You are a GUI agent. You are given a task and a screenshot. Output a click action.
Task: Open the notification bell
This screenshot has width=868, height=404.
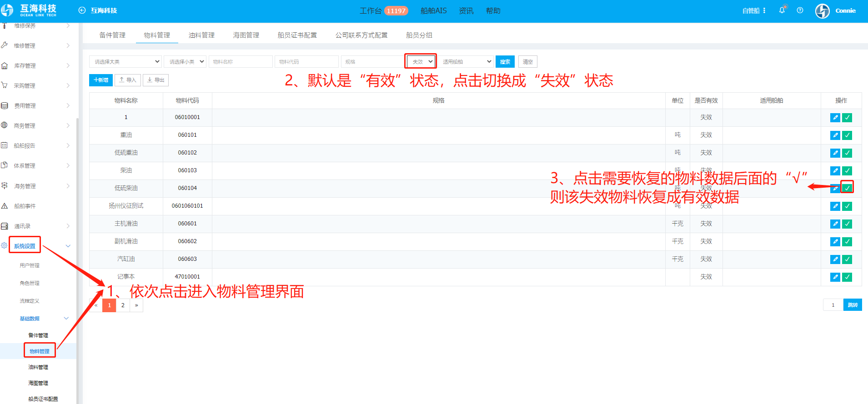pos(782,10)
